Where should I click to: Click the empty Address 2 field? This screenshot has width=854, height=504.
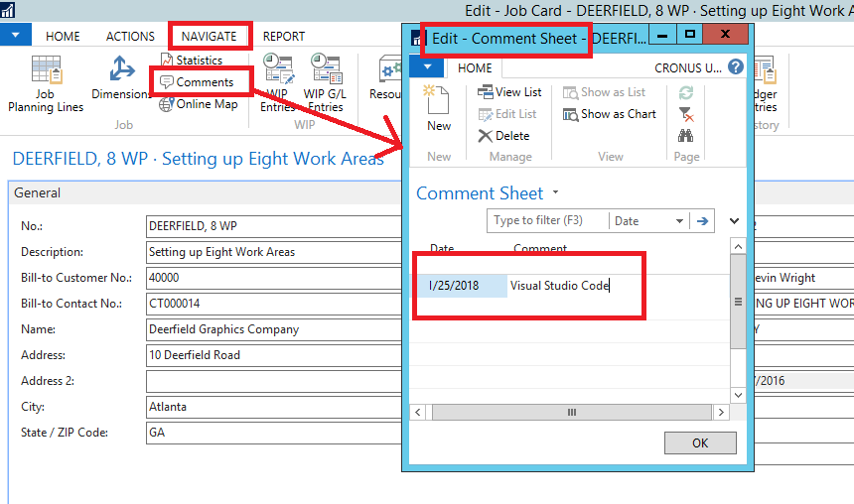point(274,381)
